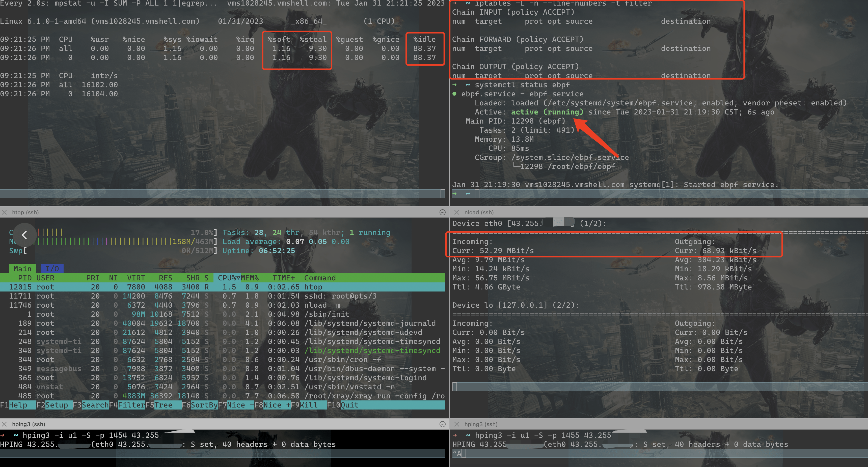
Task: Click F9 Kill in the htop footer
Action: (309, 405)
